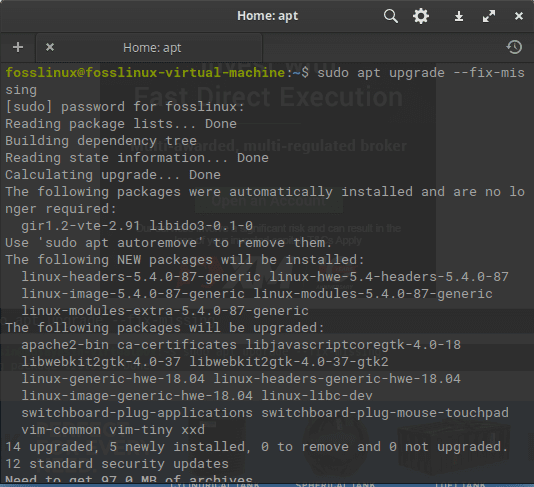534x487 pixels.
Task: Close the 'Home: apt' tab
Action: point(50,47)
